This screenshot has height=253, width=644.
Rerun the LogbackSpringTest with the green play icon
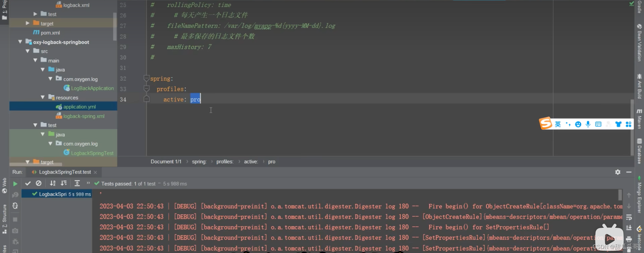15,184
